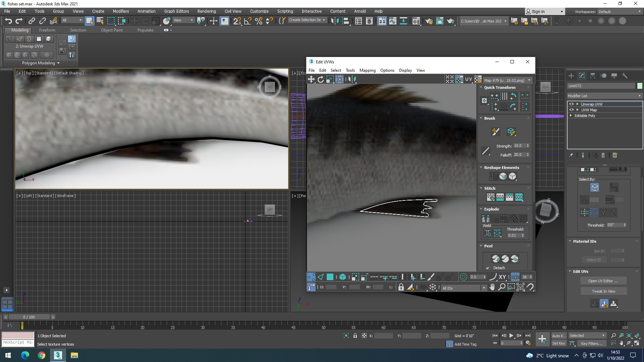
Task: Click the Add Time Tag label
Action: (465, 344)
